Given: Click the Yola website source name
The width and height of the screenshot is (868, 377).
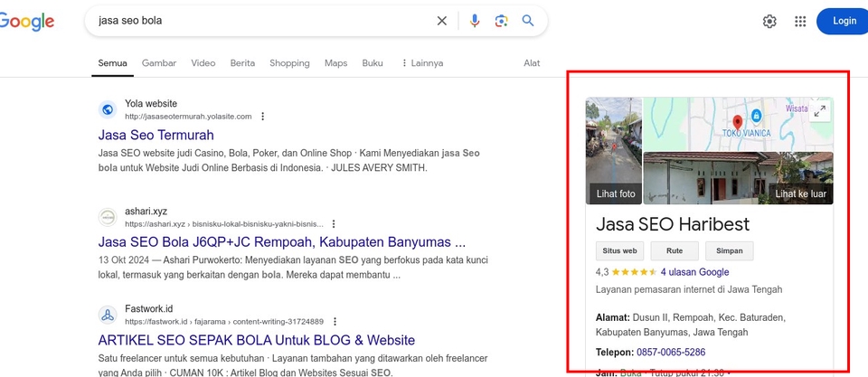Looking at the screenshot, I should tap(151, 104).
